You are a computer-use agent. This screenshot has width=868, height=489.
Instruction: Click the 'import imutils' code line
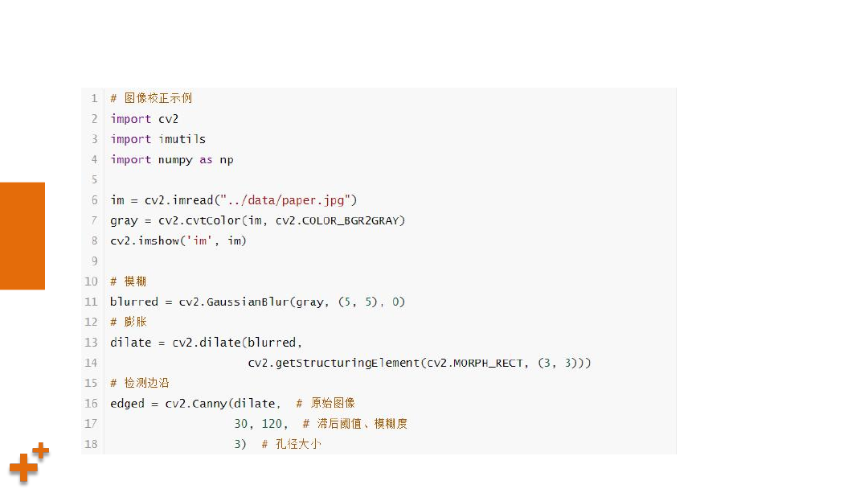coord(158,139)
